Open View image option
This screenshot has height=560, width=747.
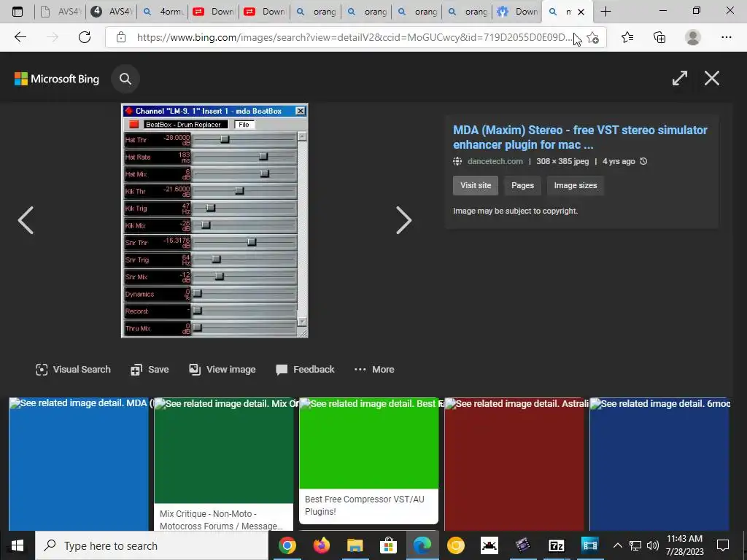click(x=222, y=370)
